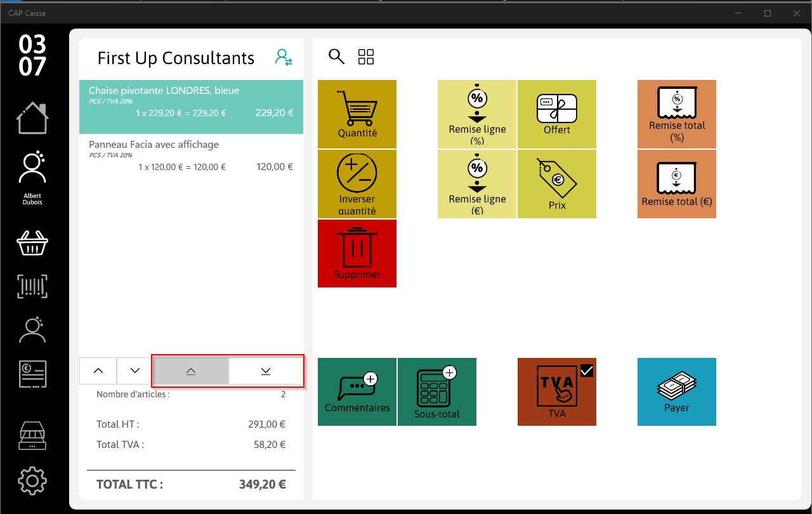The image size is (812, 514).
Task: Open the home section in the sidebar
Action: (32, 118)
